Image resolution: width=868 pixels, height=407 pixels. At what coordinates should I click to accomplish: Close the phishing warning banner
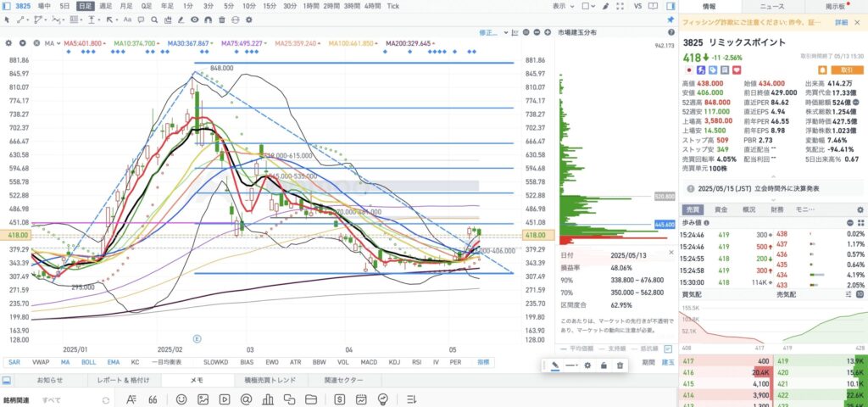(858, 22)
